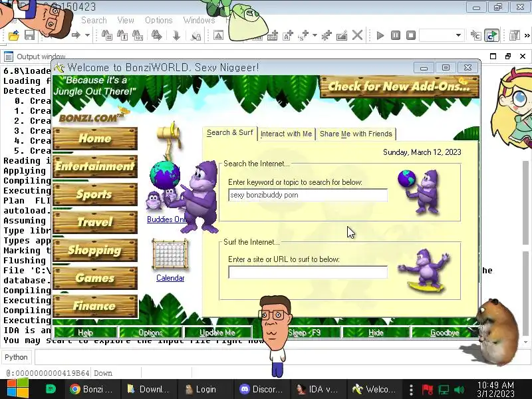The height and width of the screenshot is (399, 532).
Task: Open the Finance section
Action: pos(95,306)
